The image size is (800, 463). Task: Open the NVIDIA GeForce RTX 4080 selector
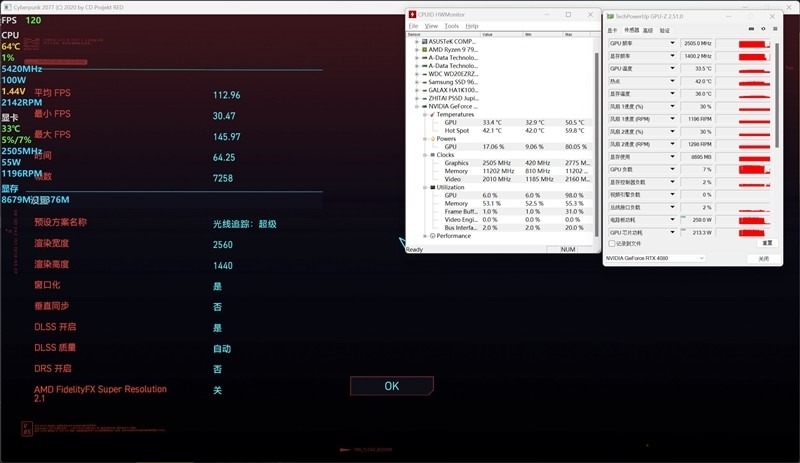click(x=655, y=258)
